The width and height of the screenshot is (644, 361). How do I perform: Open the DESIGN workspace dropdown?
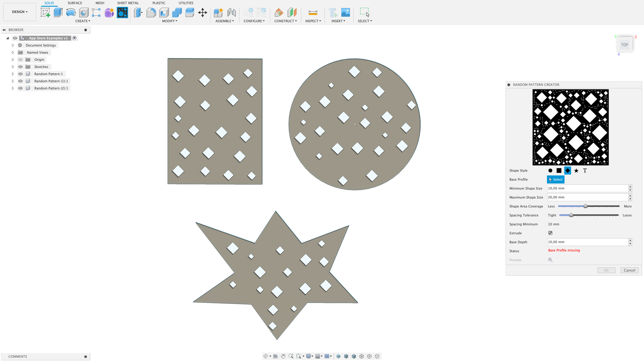[x=20, y=12]
